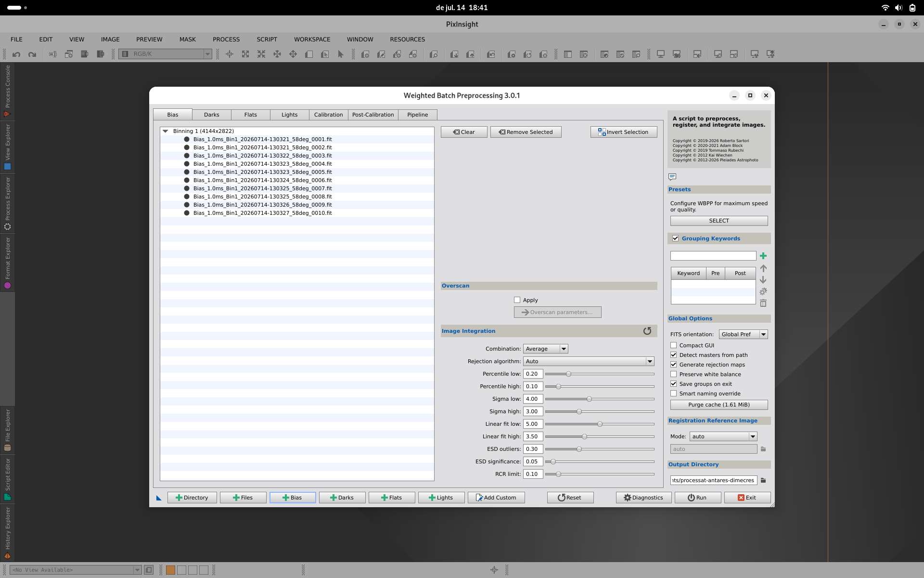Open the Format Explorer side panel

[7, 263]
